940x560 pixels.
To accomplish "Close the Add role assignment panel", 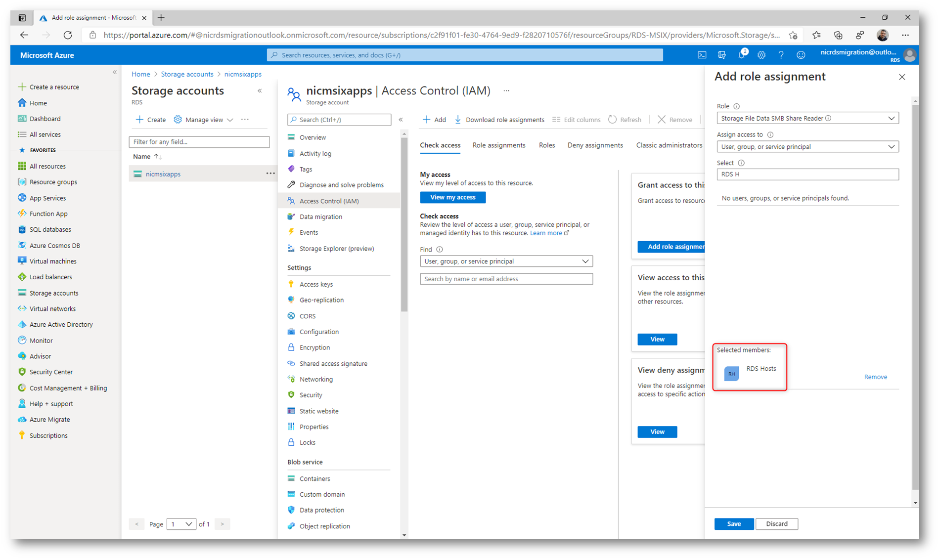I will click(x=902, y=77).
